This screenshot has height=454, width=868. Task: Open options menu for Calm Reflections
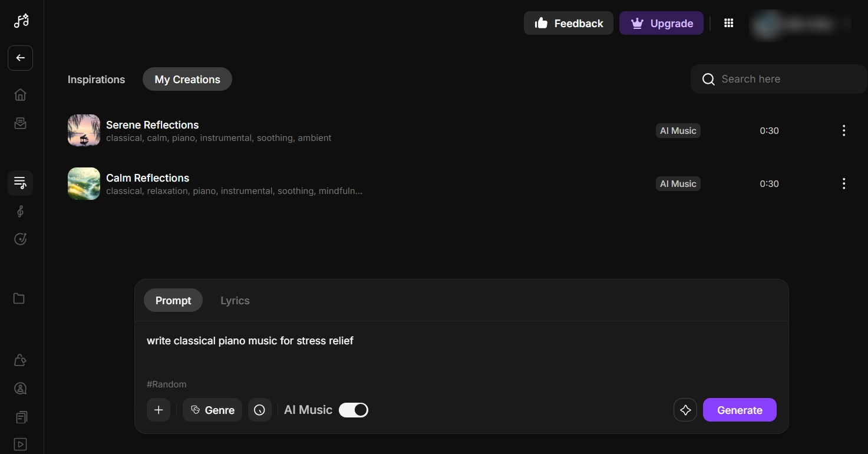coord(844,183)
